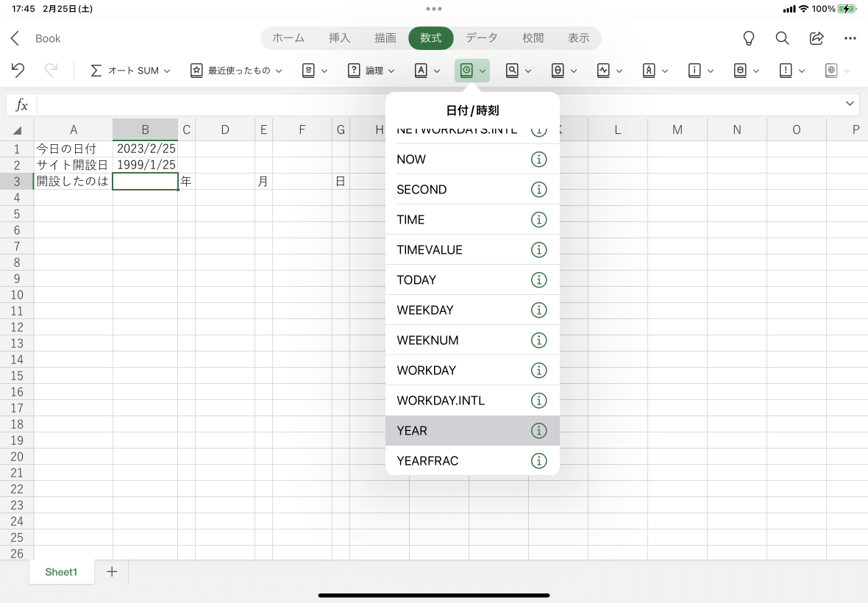Click the date and time clock icon

point(466,71)
